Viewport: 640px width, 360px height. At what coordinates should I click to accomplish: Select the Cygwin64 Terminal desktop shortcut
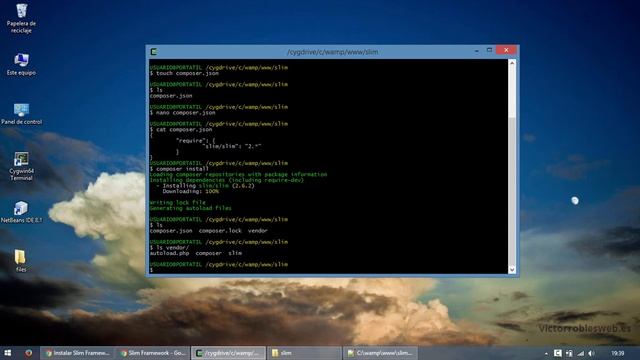coord(21,166)
